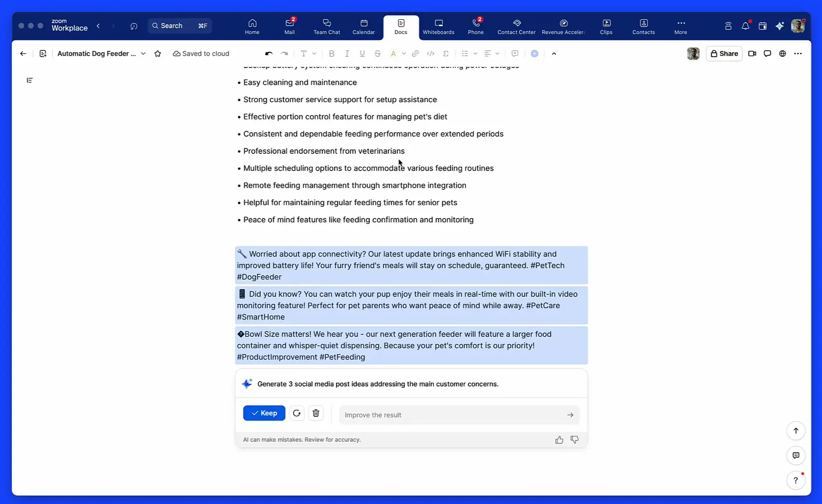Open the user profile avatar menu

798,26
